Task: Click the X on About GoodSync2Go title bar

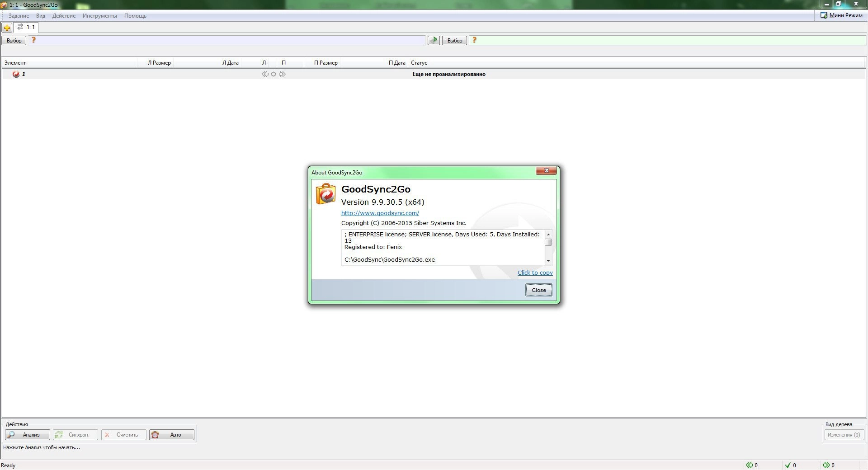Action: [546, 170]
